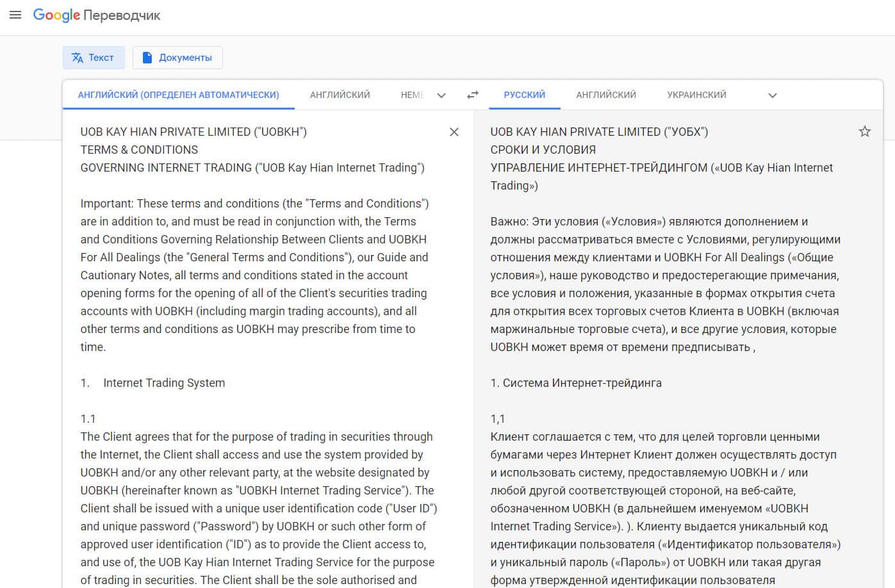This screenshot has width=895, height=588.
Task: Select the Документы translation mode button
Action: click(x=177, y=58)
